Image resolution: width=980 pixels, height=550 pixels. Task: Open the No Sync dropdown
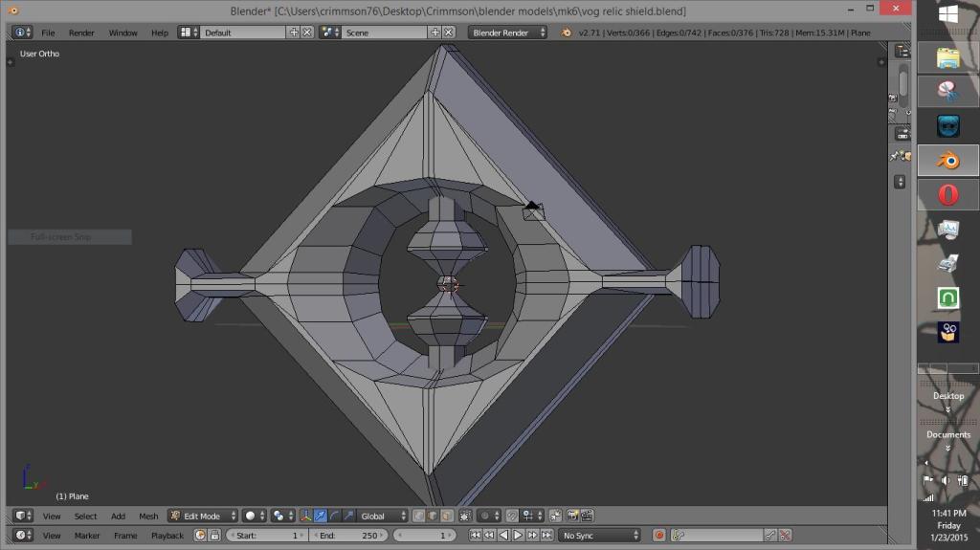[x=600, y=536]
